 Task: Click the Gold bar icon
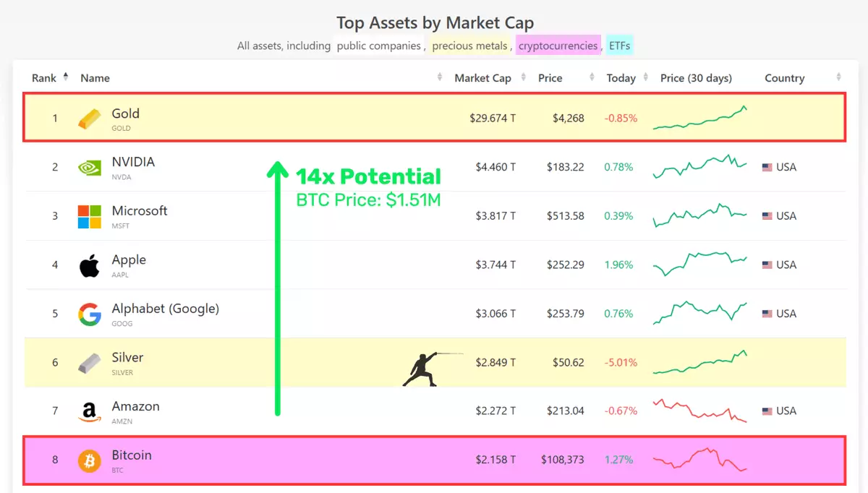pyautogui.click(x=90, y=119)
